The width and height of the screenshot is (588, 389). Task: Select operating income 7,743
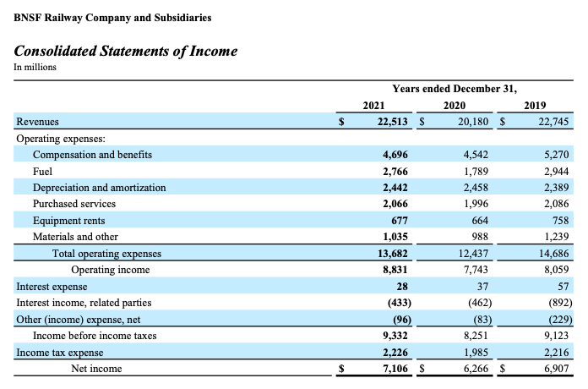[x=476, y=270]
